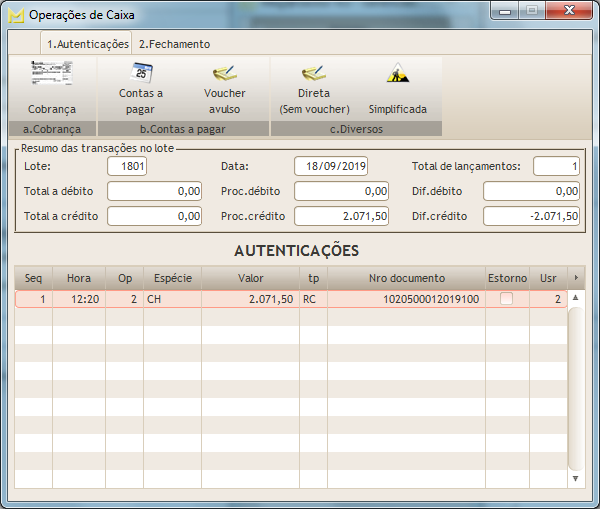Click the scrollbar down arrow in table

[575, 479]
